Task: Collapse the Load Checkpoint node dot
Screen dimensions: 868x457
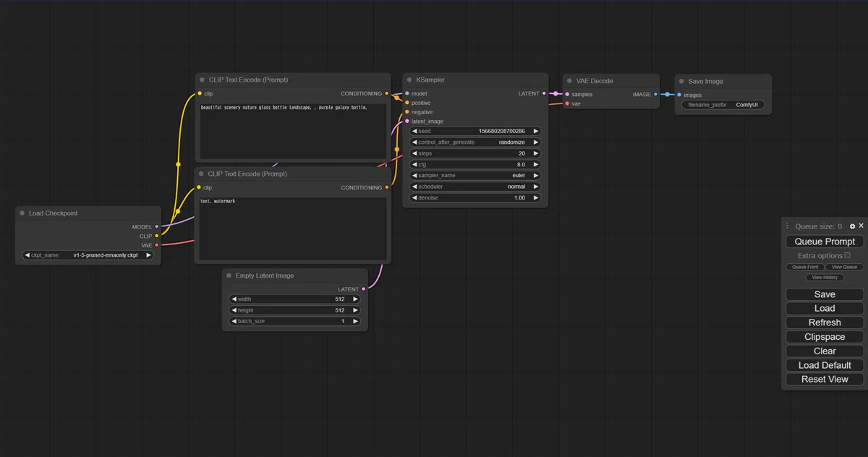Action: [22, 213]
